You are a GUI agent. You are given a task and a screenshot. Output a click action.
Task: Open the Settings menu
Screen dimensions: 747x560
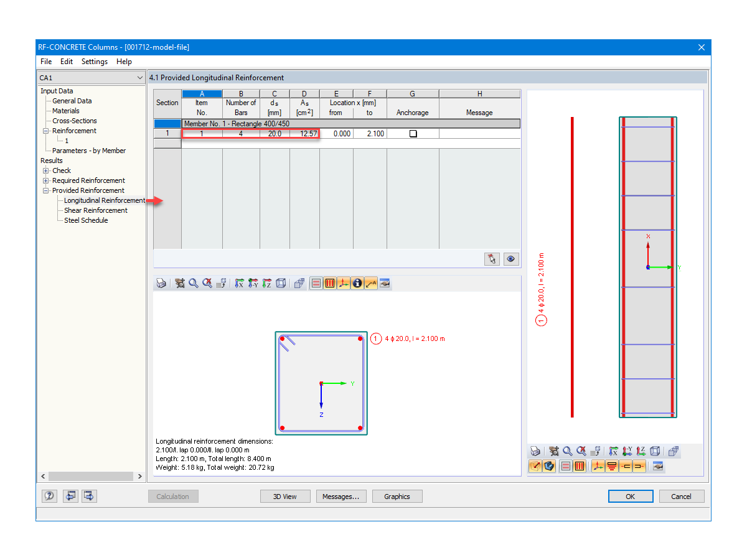coord(95,62)
